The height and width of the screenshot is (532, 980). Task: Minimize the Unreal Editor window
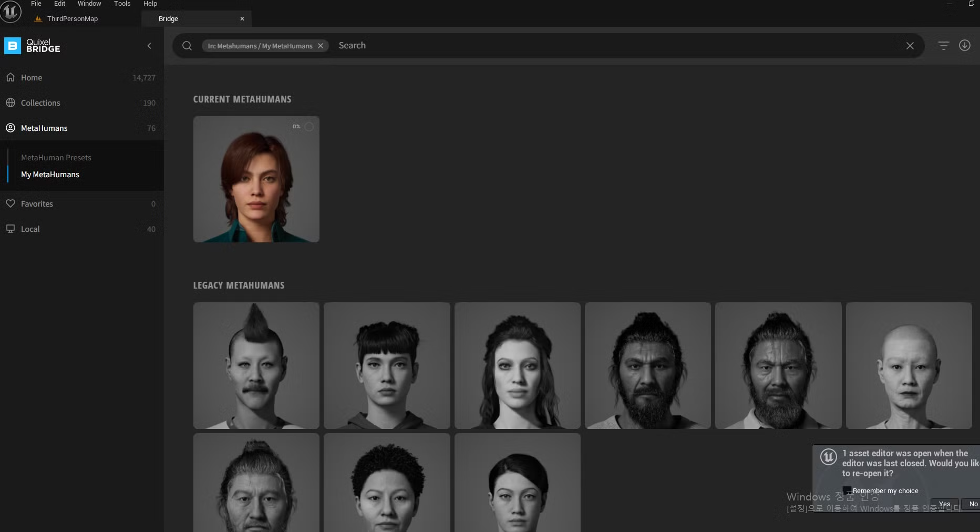pyautogui.click(x=950, y=4)
